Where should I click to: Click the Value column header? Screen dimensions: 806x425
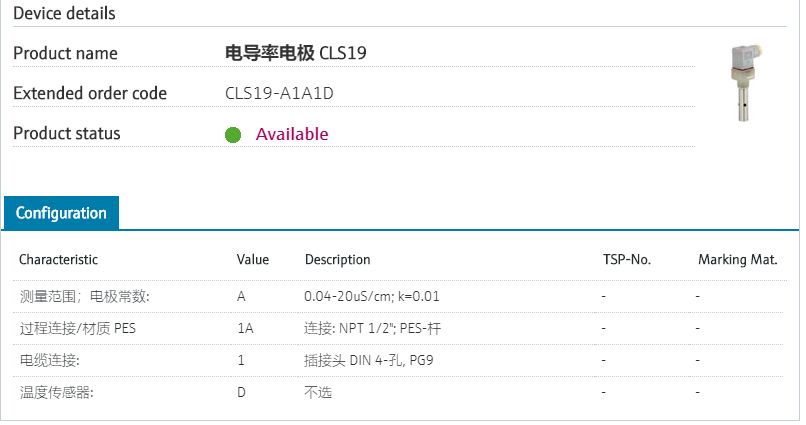tap(253, 260)
